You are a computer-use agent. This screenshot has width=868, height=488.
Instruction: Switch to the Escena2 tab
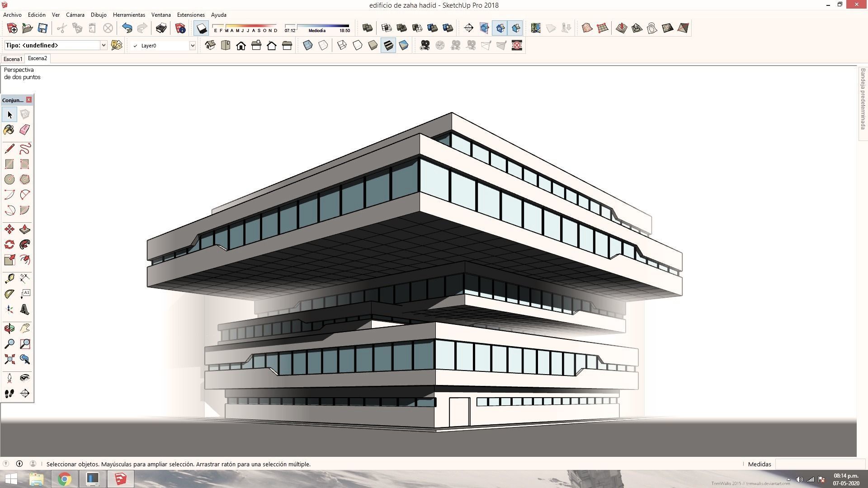pyautogui.click(x=38, y=58)
